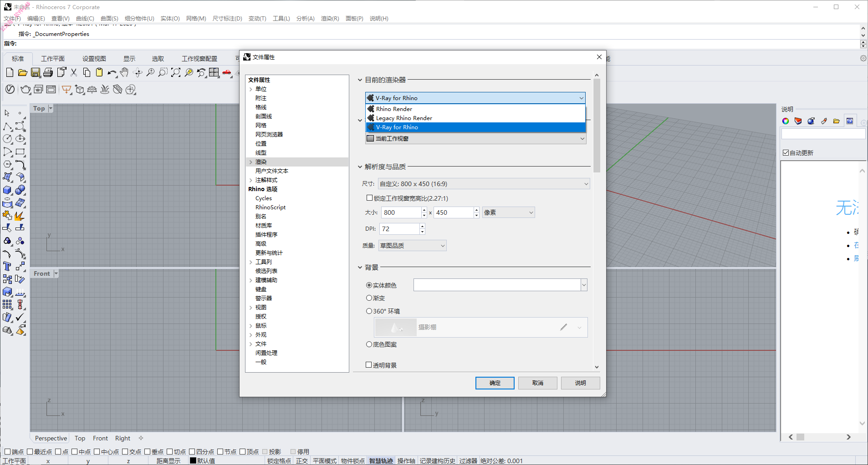Choose Rhino Render from renderer list

point(475,109)
